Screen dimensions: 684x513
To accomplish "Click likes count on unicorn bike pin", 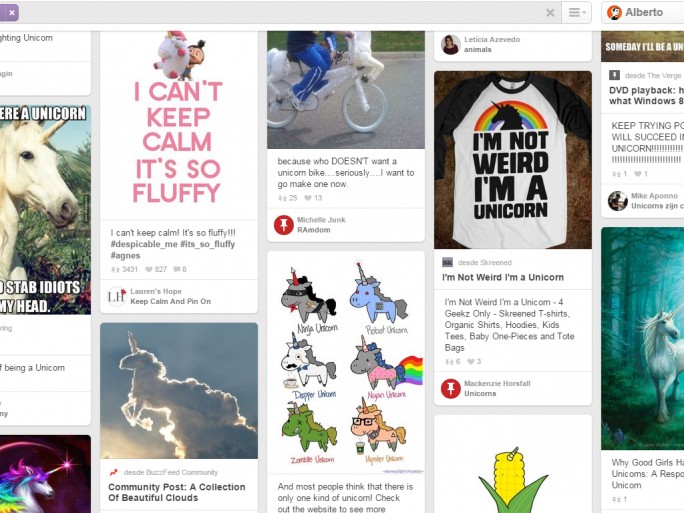I will click(313, 198).
